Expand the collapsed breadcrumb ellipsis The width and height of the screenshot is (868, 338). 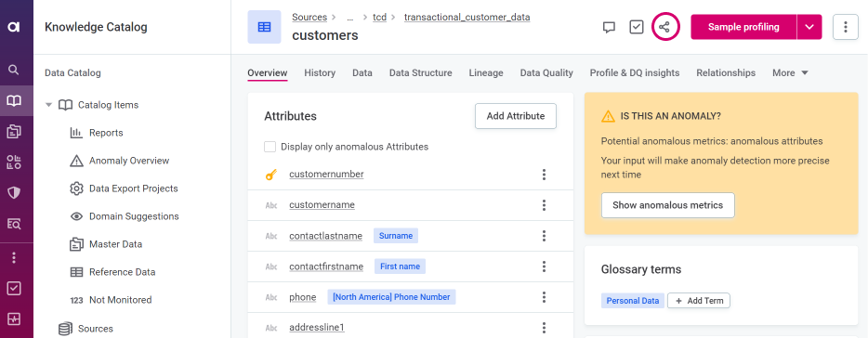coord(349,17)
